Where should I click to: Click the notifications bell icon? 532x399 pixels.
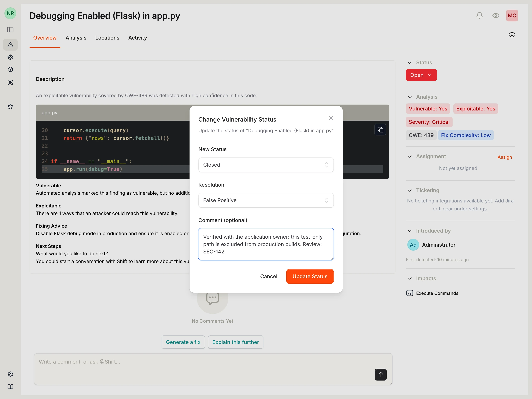coord(479,16)
